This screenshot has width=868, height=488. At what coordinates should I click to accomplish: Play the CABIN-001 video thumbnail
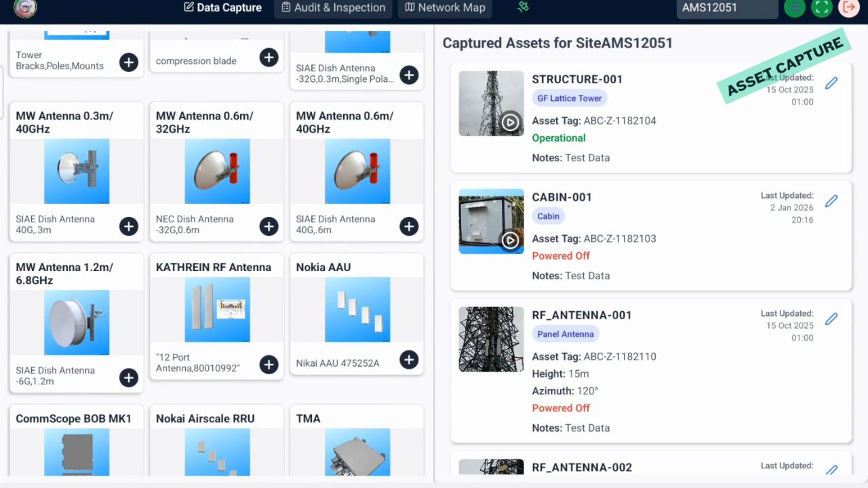510,240
